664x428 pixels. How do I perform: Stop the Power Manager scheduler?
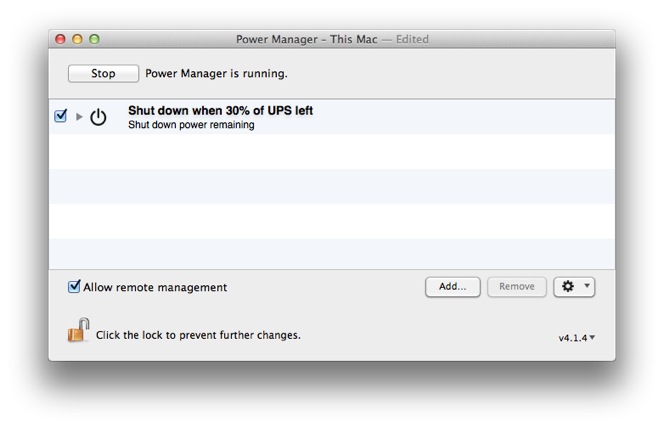[103, 73]
